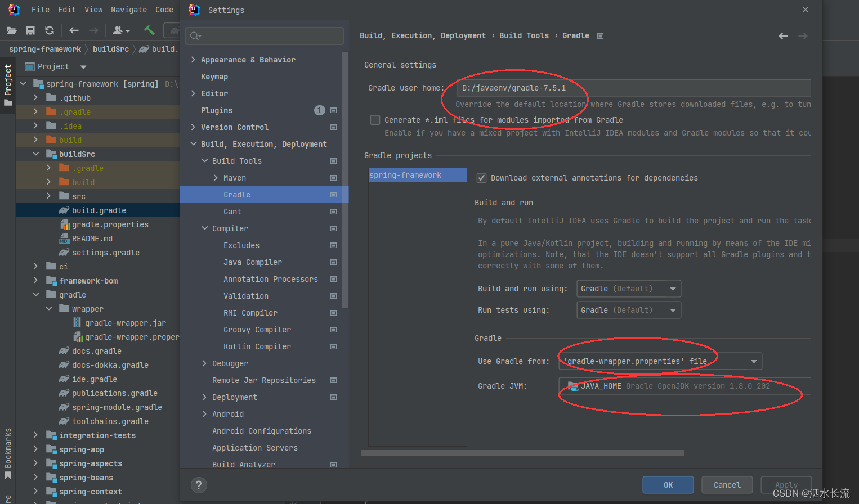Click the project-level icon on Java Compiler row

[333, 262]
